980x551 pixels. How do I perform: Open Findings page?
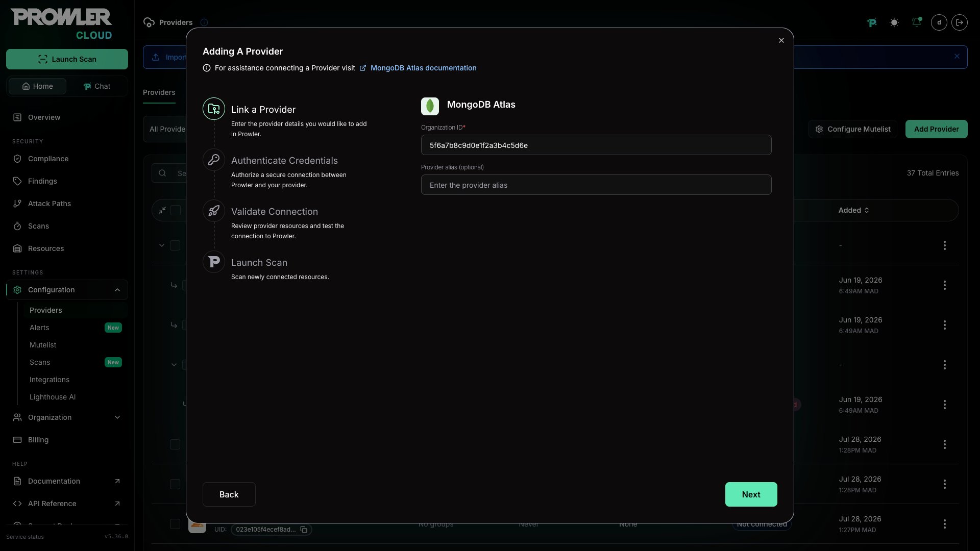[67, 181]
